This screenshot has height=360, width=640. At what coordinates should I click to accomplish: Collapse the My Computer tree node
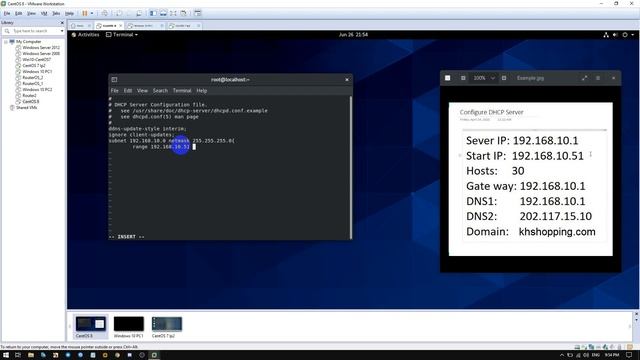tap(6, 42)
